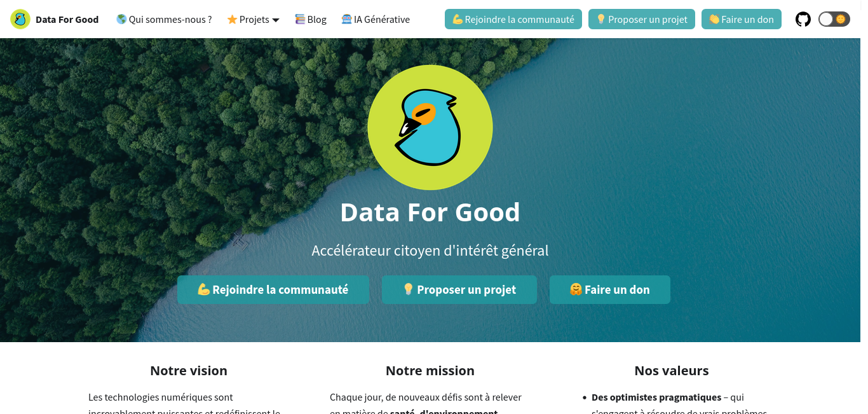Click the lightbulb icon in hero Proposer button
This screenshot has width=868, height=414.
pos(409,289)
